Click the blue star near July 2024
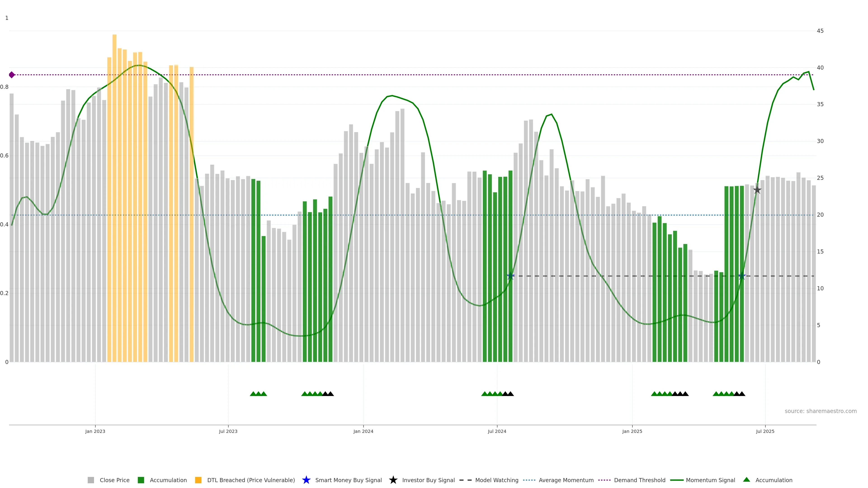Image resolution: width=868 pixels, height=488 pixels. (x=510, y=276)
